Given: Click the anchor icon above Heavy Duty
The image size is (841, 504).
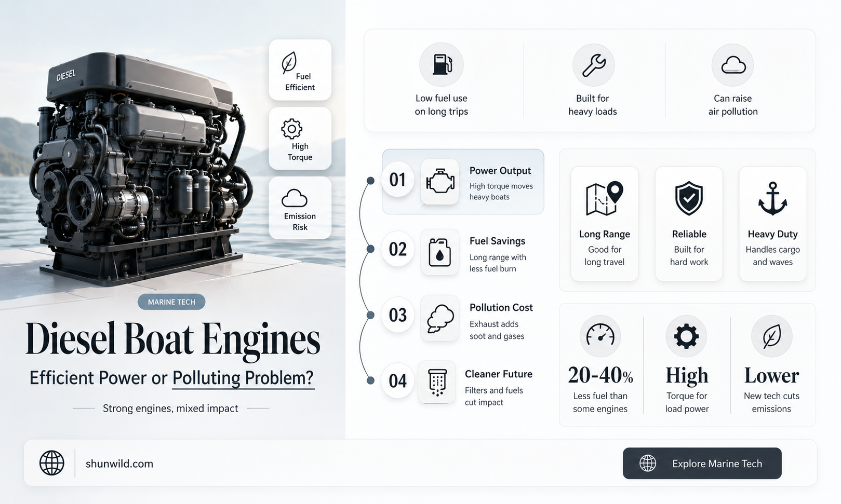Looking at the screenshot, I should tap(773, 198).
